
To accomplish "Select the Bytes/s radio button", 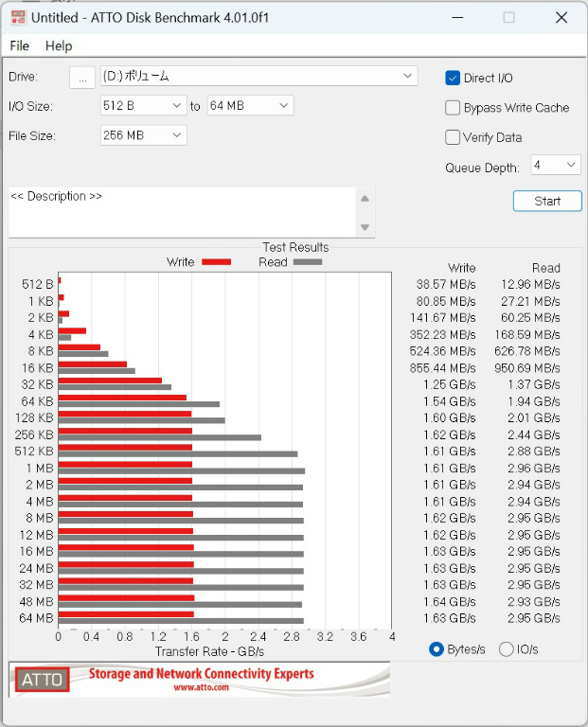I will [437, 649].
